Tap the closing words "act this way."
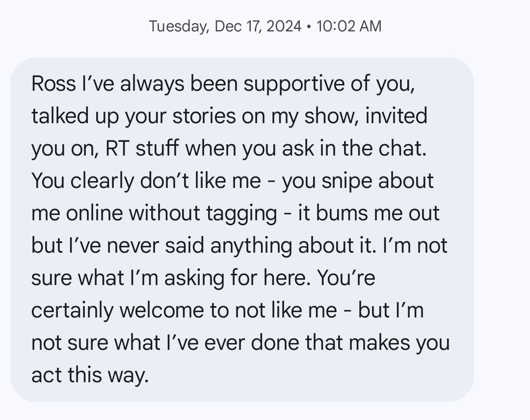 89,375
